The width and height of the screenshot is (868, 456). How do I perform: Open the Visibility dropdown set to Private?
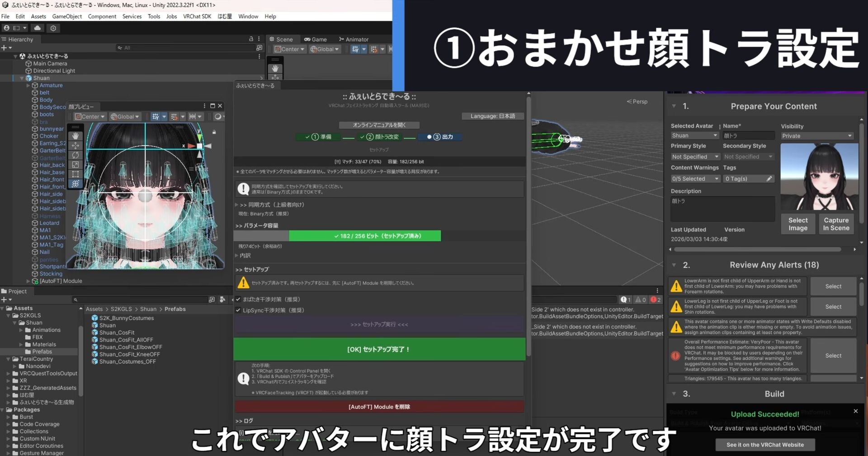816,136
